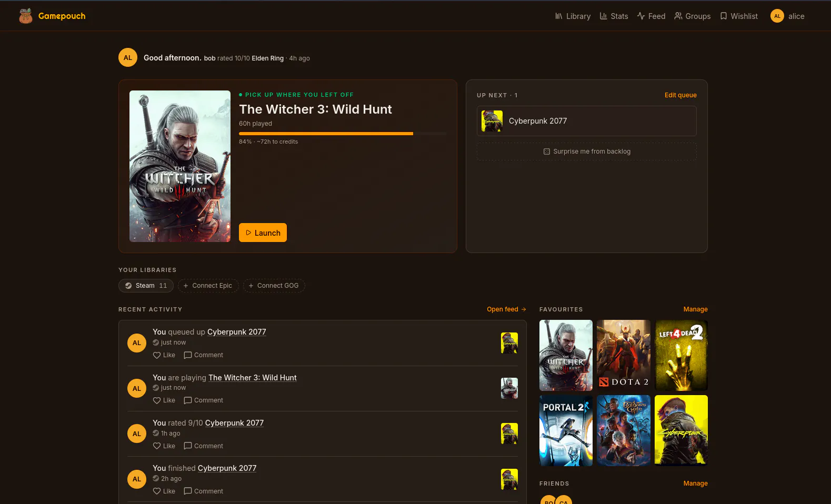The height and width of the screenshot is (504, 831).
Task: Comment on the rated 9/10 activity
Action: click(204, 446)
